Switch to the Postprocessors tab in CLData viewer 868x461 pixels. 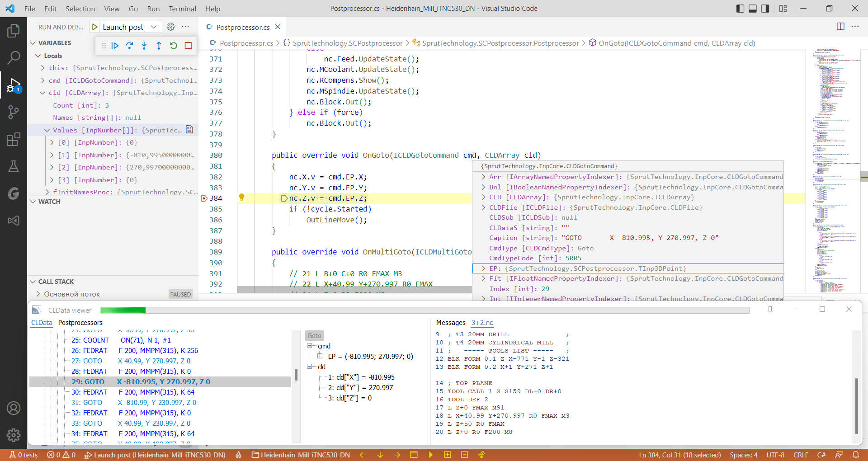click(x=80, y=322)
